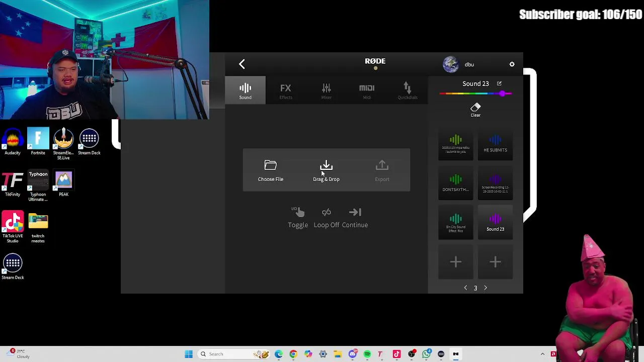Click the Sound 23 title text
Screen dimensions: 644x362
click(x=475, y=83)
